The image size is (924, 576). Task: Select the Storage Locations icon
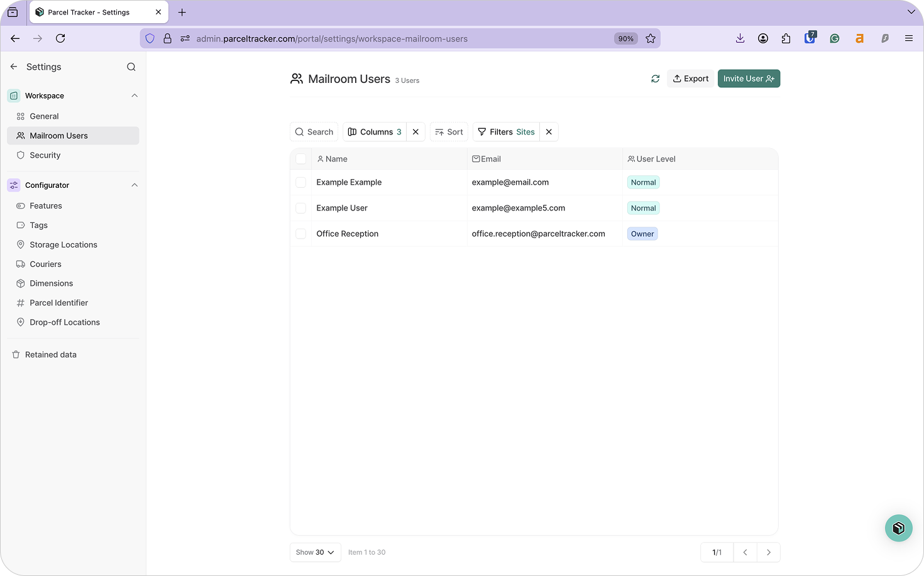21,244
